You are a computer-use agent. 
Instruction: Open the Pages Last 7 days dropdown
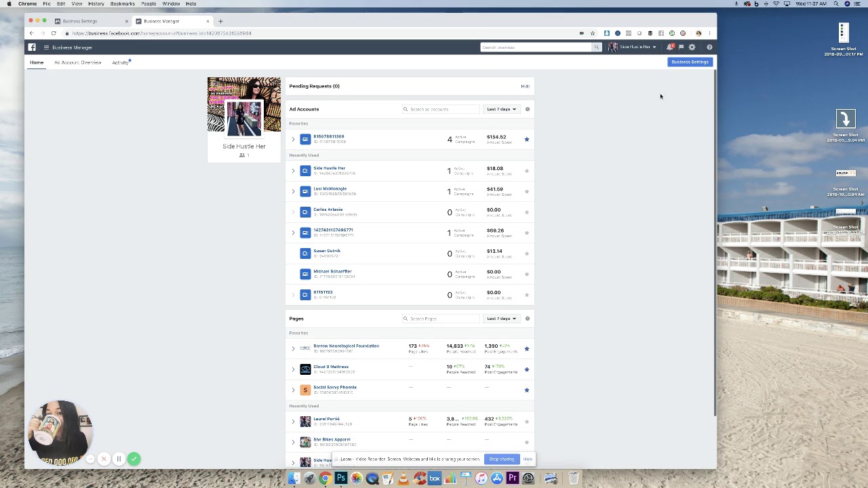click(x=501, y=319)
